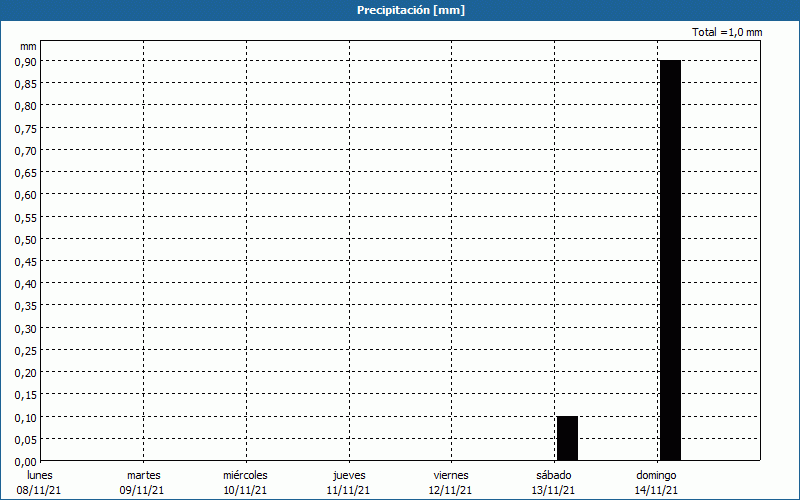This screenshot has width=800, height=500.
Task: Click the 0,15 y-axis value
Action: 26,395
